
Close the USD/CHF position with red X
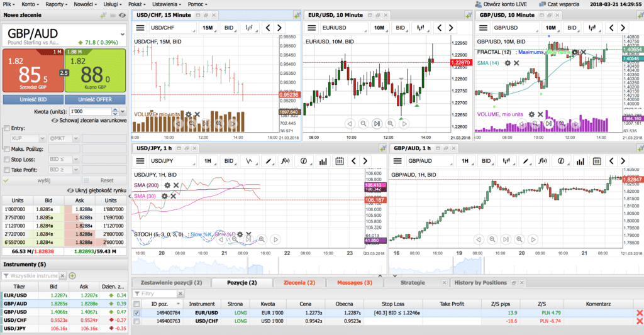tap(639, 321)
